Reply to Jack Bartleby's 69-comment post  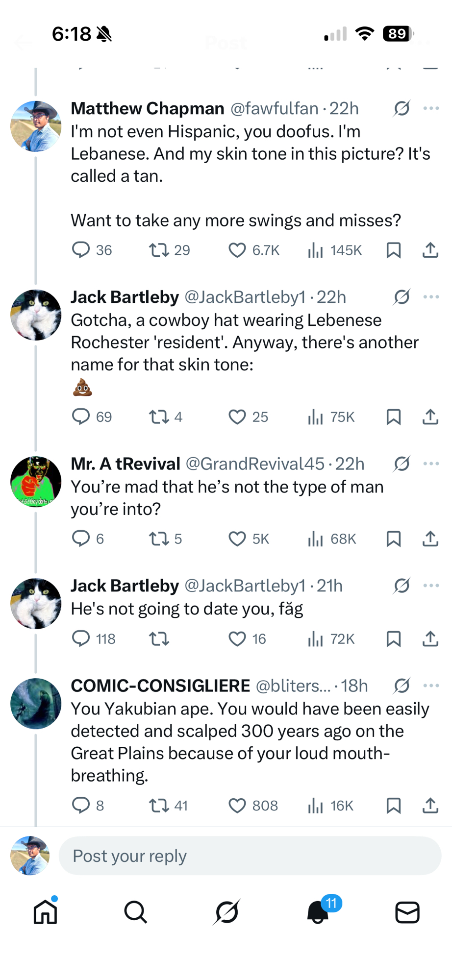81,417
